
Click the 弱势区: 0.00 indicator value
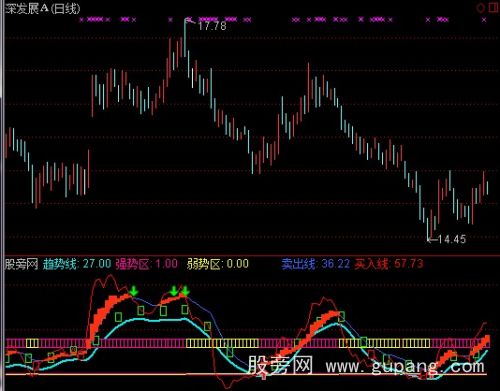(218, 264)
